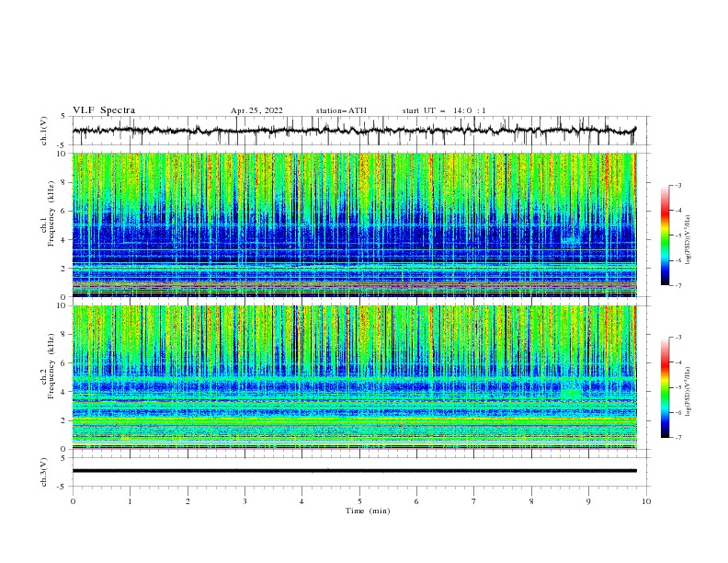Screen dimensions: 728x563
Task: Click the ch.3 flat voltage trace
Action: click(x=355, y=471)
